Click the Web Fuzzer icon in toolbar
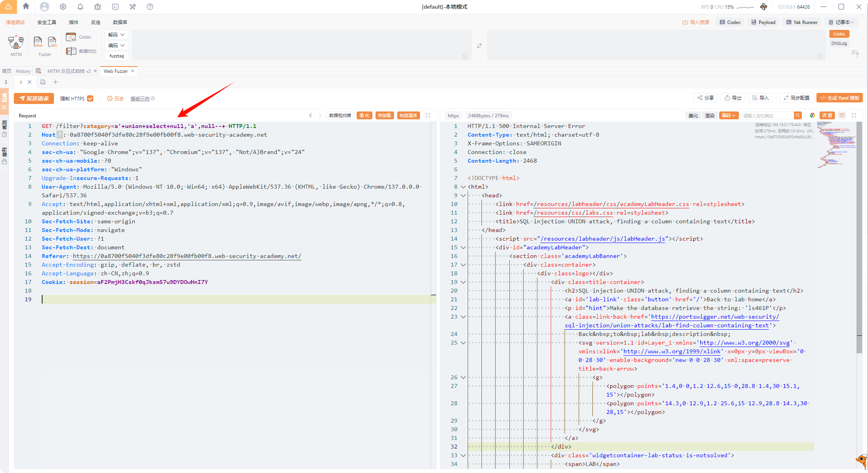Image resolution: width=868 pixels, height=473 pixels. 38,42
